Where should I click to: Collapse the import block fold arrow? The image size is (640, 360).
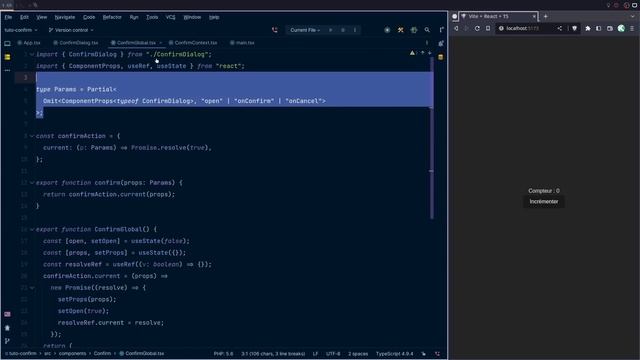click(32, 54)
